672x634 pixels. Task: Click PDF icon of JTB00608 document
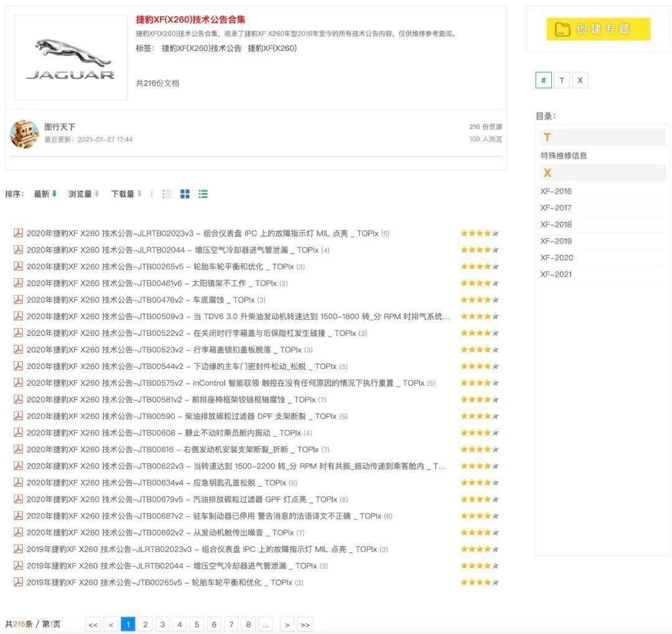tap(18, 432)
